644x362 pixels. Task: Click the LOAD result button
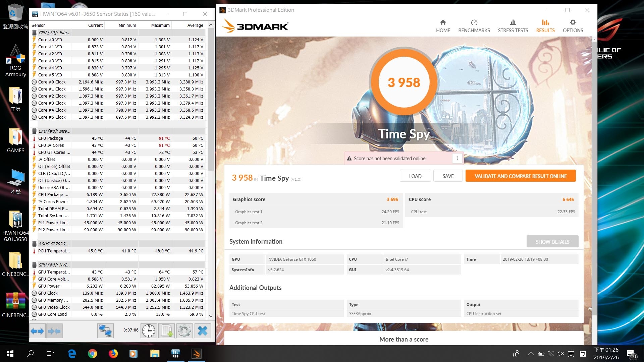(x=415, y=176)
